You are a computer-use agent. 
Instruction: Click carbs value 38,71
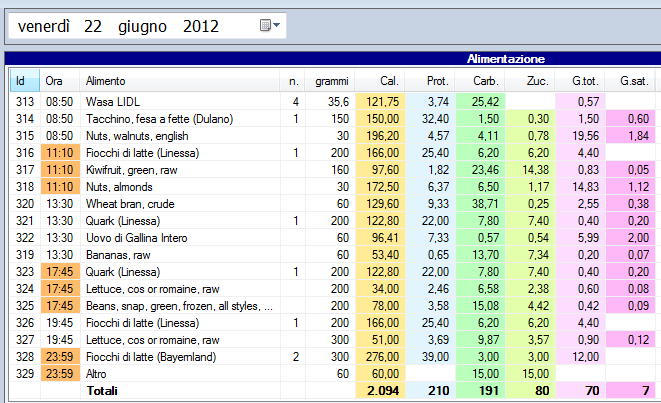(x=481, y=204)
